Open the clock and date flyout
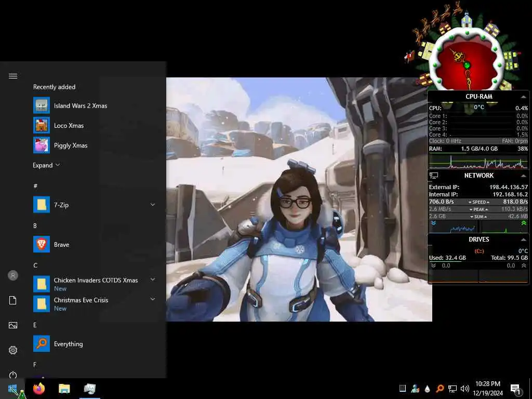 487,389
